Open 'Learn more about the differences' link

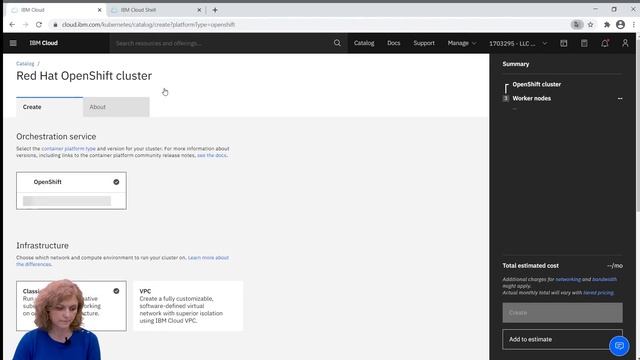122,261
